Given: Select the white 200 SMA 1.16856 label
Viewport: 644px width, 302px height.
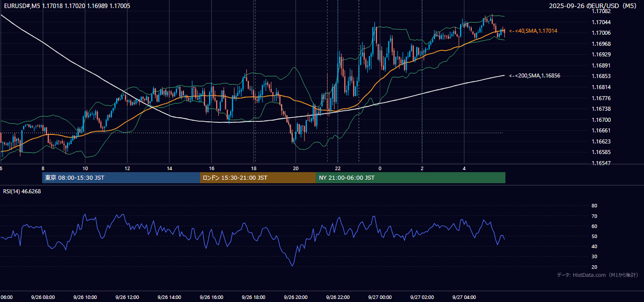Looking at the screenshot, I should point(534,76).
